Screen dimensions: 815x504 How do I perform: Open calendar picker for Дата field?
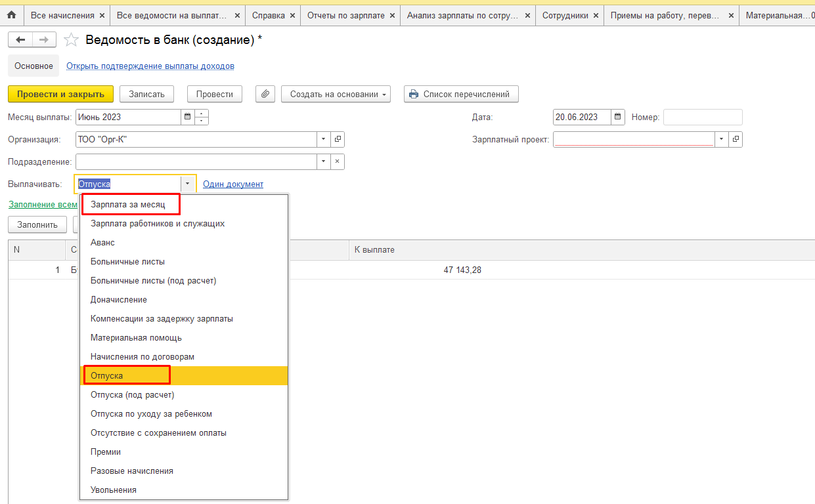point(617,117)
